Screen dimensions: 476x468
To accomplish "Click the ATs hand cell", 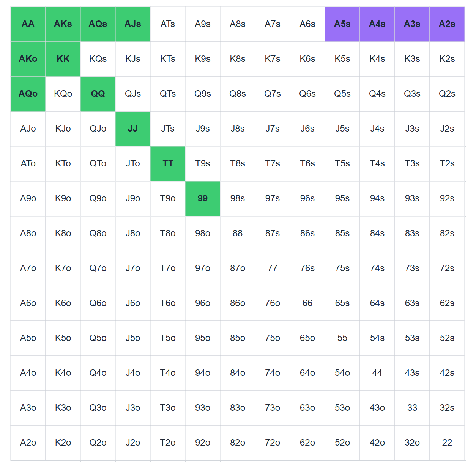I will (x=168, y=24).
